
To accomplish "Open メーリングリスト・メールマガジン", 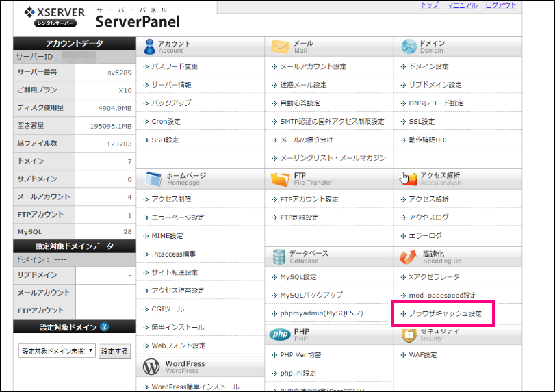I will (x=333, y=158).
